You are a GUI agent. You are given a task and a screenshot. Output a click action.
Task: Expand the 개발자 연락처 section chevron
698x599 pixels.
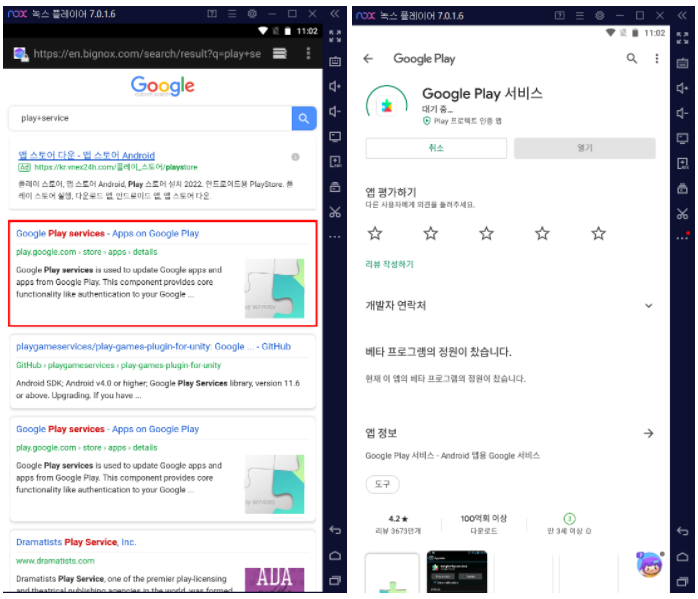649,306
